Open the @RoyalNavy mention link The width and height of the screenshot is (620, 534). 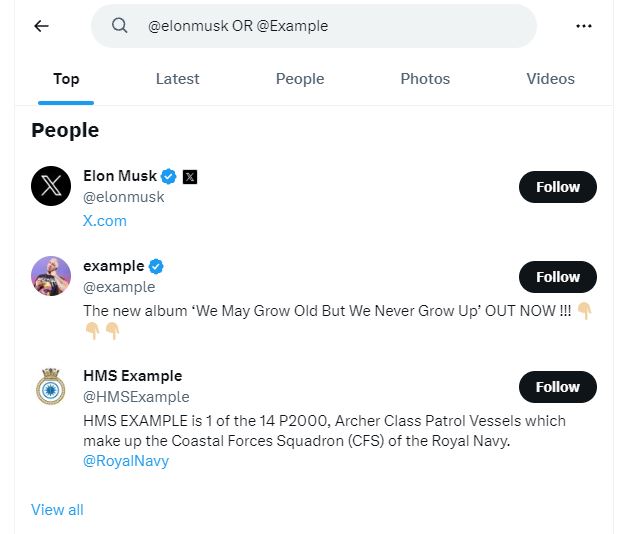(x=126, y=461)
